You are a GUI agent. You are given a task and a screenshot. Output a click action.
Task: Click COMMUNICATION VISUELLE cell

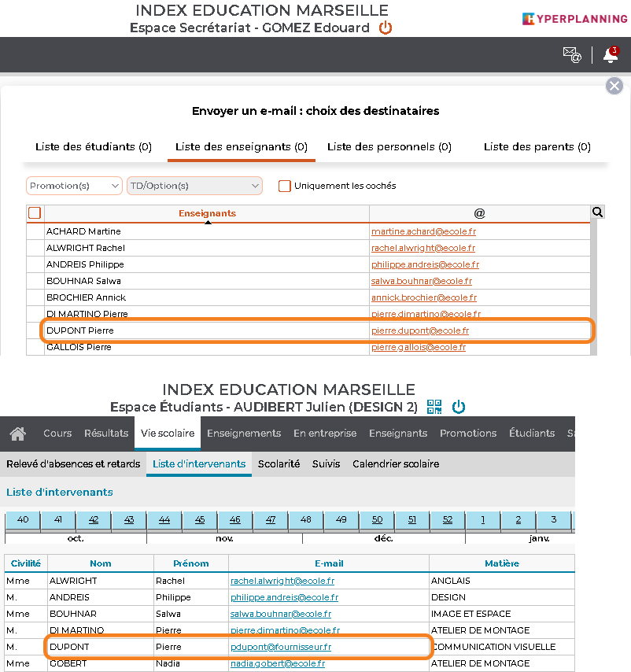tap(502, 647)
